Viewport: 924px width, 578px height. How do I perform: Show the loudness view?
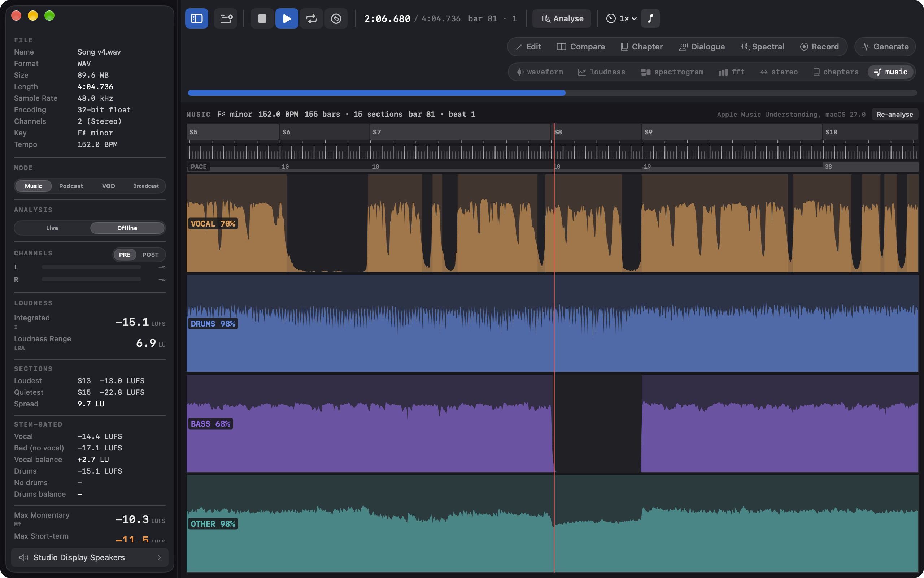[601, 72]
